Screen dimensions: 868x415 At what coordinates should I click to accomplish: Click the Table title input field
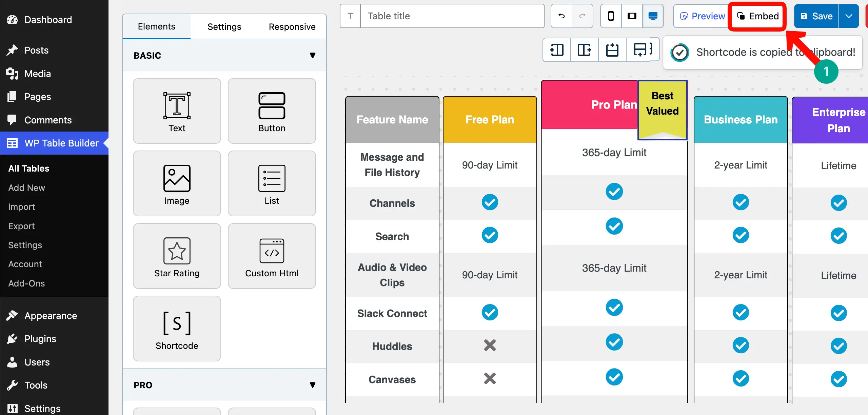point(451,16)
